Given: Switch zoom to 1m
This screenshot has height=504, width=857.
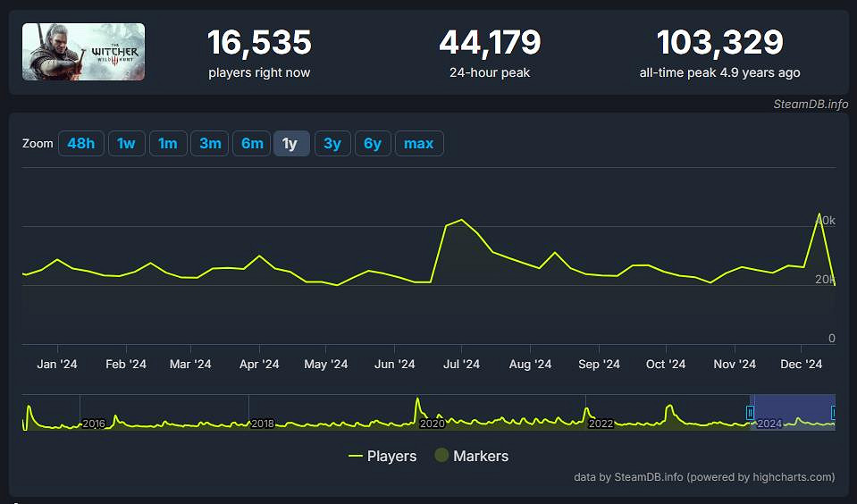Looking at the screenshot, I should point(168,143).
